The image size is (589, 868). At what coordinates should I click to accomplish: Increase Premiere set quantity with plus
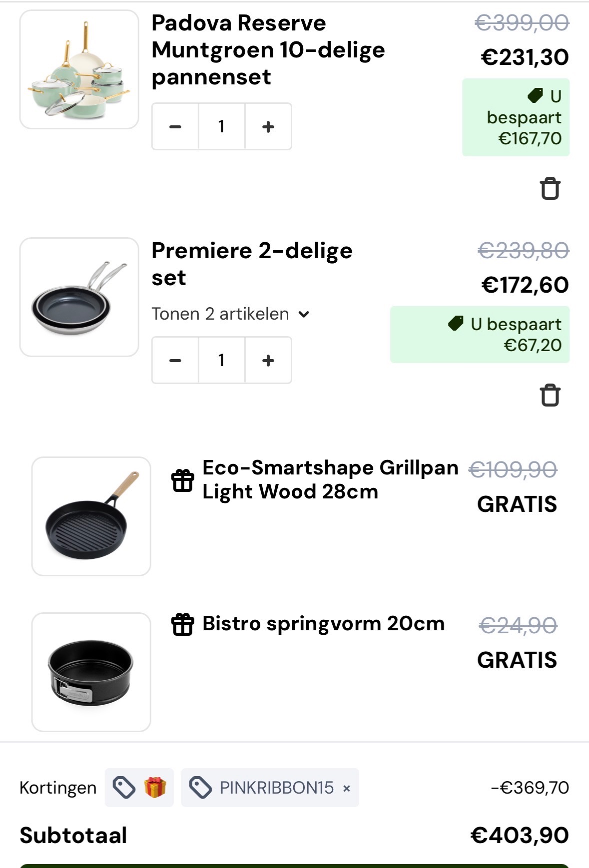[268, 361]
